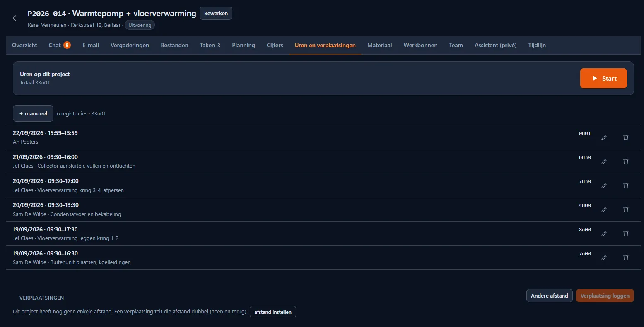Delete the Buitenunit plaatsen, koelleidingen entry
Image resolution: width=644 pixels, height=327 pixels.
point(626,257)
